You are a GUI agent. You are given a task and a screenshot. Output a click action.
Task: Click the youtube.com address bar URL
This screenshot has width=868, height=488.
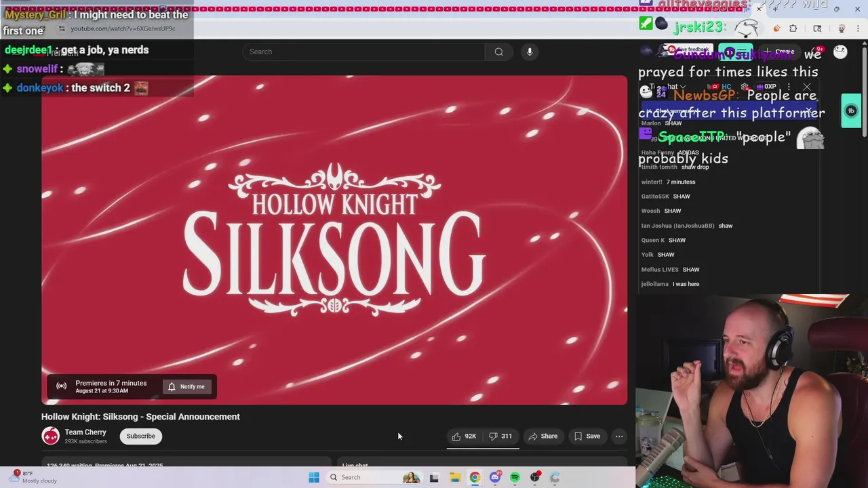pos(123,28)
